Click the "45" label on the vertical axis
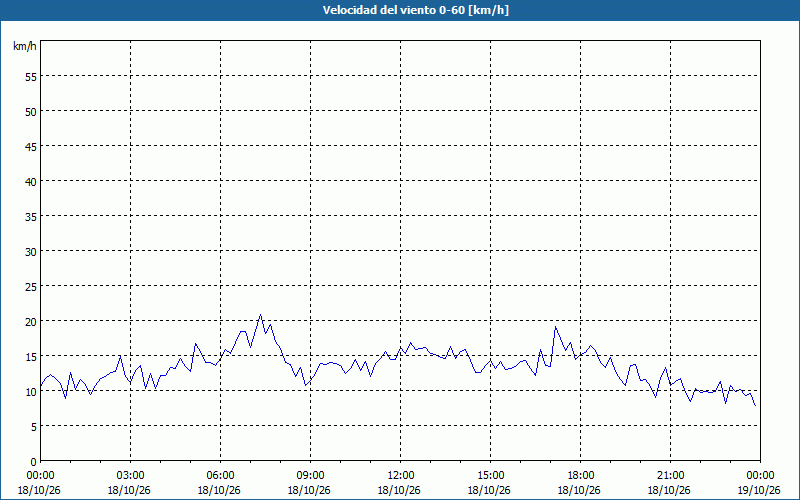The width and height of the screenshot is (800, 500). point(31,147)
